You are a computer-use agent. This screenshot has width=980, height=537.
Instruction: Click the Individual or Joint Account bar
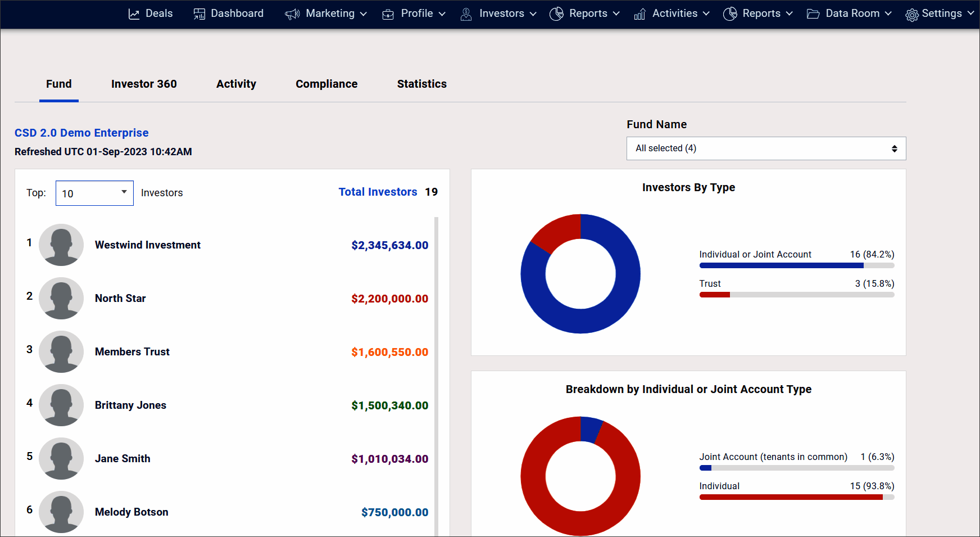click(x=781, y=265)
